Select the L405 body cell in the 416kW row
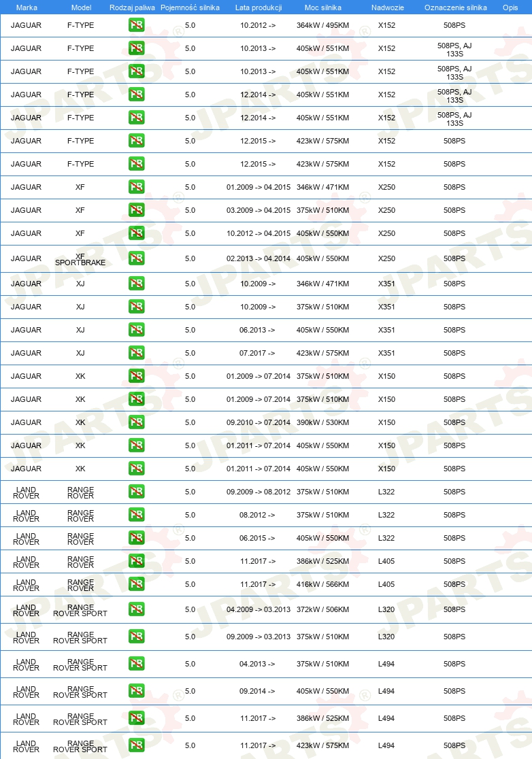532x759 pixels. coord(386,584)
